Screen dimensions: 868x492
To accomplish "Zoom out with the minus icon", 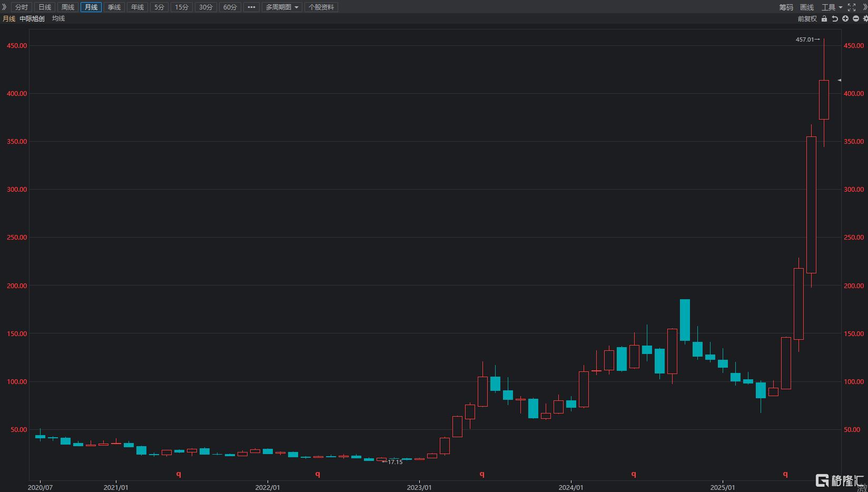I will [856, 18].
